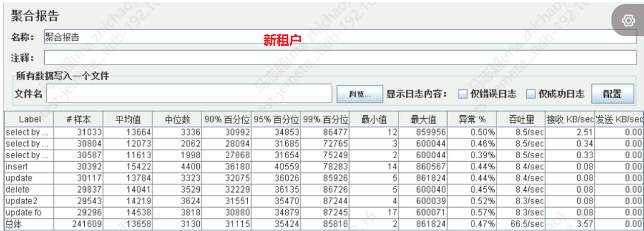Click the 浏览... browse button

tap(360, 94)
